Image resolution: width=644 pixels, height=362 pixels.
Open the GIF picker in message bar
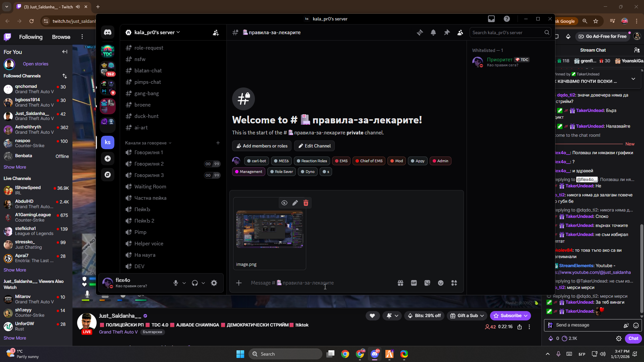click(414, 283)
